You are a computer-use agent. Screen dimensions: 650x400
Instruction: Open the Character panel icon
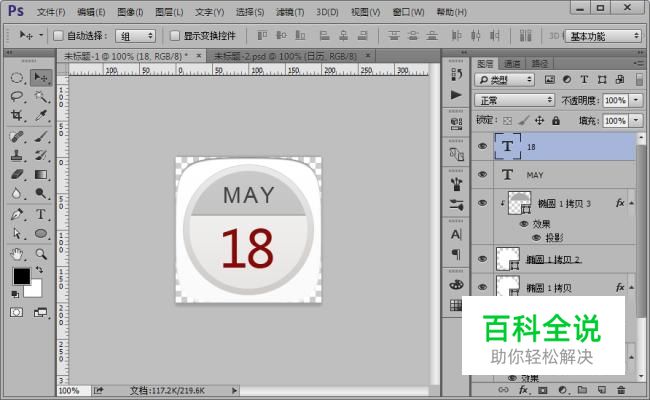pos(456,235)
